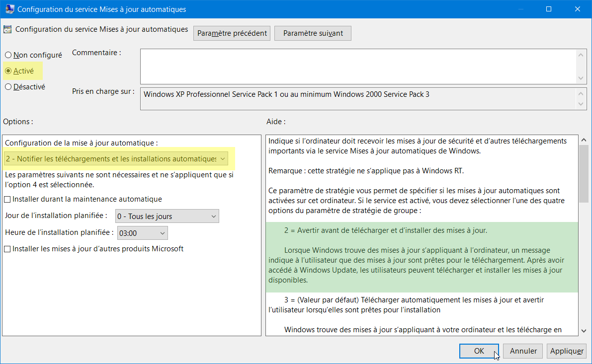The image size is (592, 364).
Task: Go to 'Paramètre suivant'
Action: [x=313, y=33]
